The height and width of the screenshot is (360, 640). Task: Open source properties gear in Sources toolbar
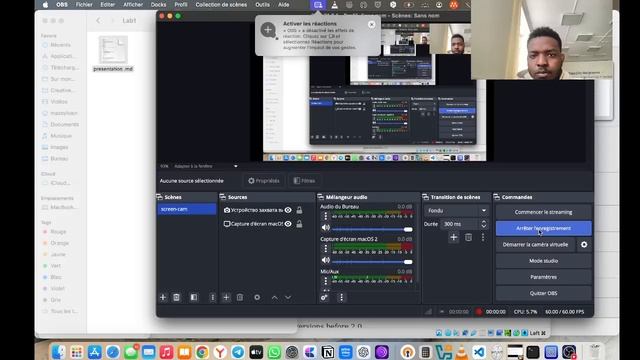257,297
